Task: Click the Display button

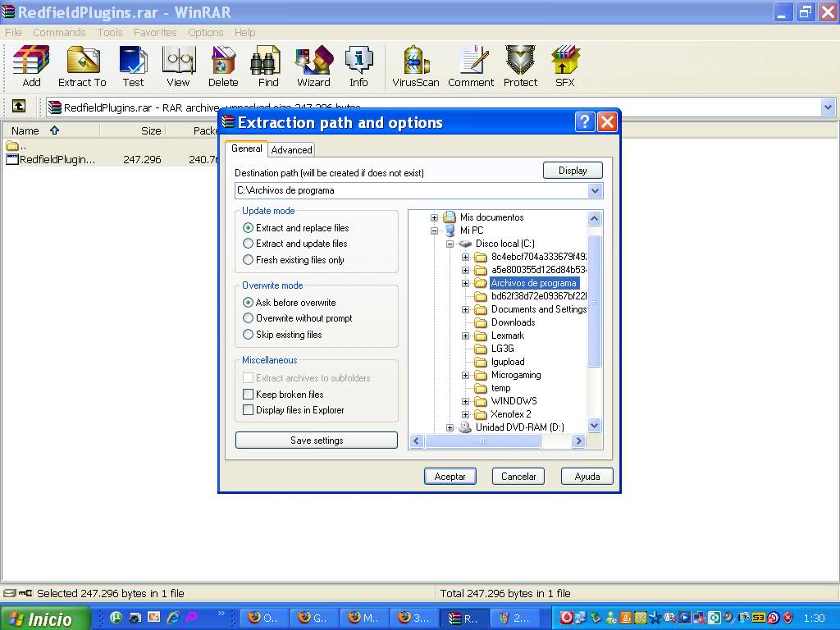Action: 573,171
